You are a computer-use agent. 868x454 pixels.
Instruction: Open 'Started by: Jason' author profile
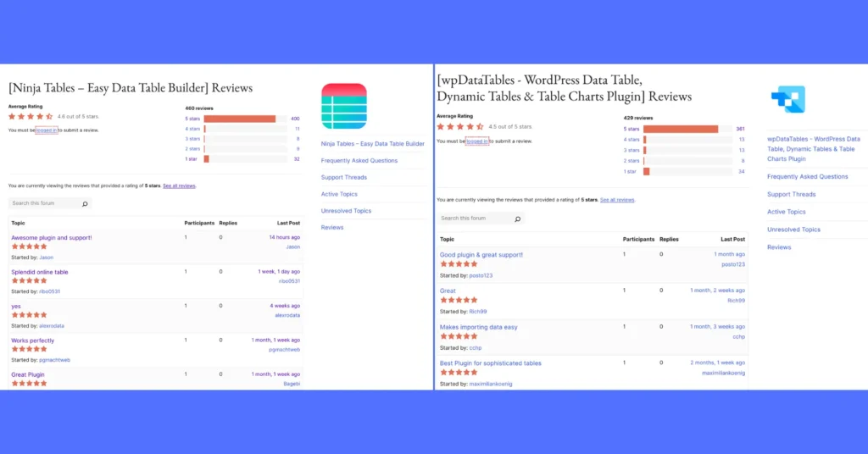click(47, 257)
